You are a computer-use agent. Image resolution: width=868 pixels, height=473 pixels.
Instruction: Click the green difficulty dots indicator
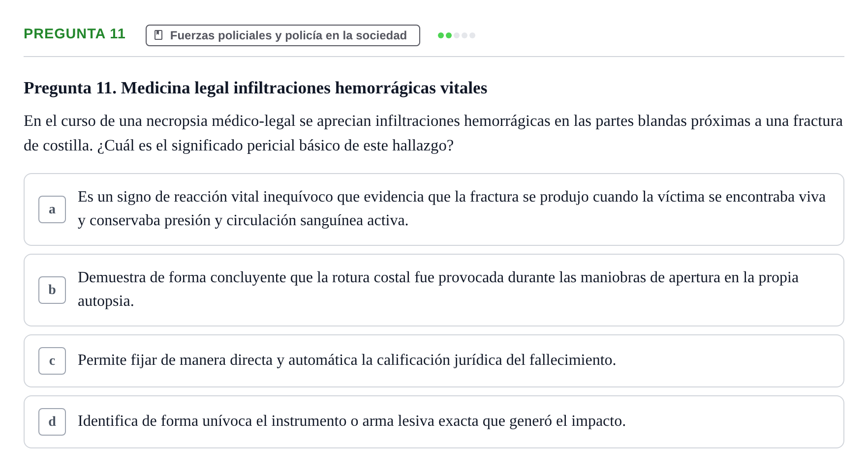click(x=457, y=35)
